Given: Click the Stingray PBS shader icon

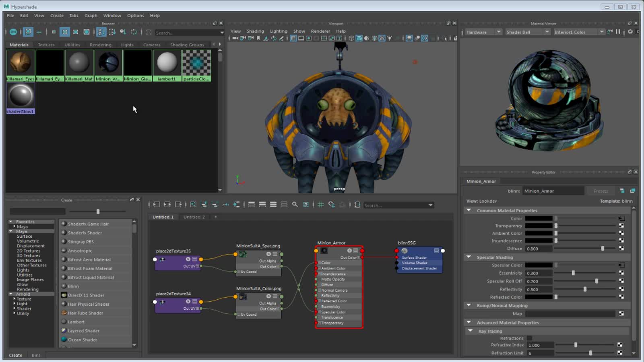Looking at the screenshot, I should [x=64, y=242].
